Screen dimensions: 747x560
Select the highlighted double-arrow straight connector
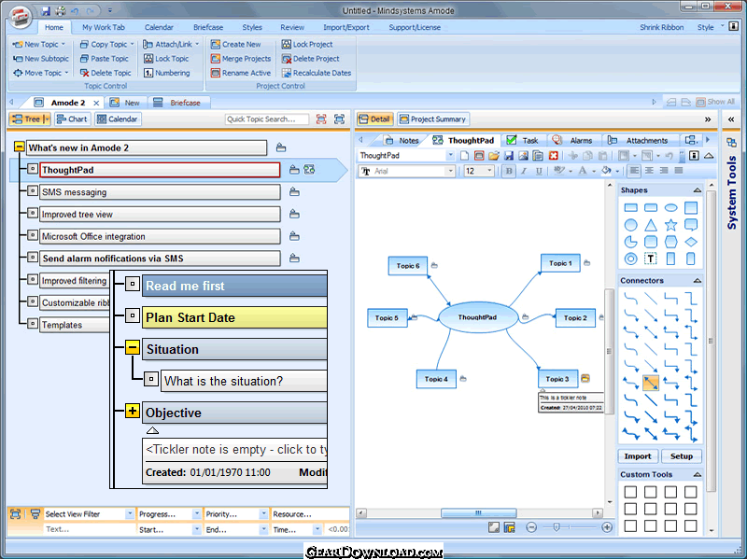(x=651, y=383)
